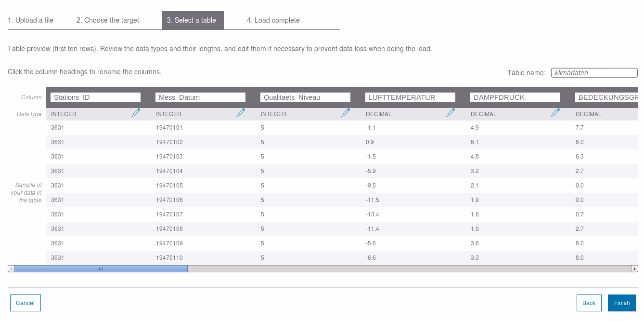Go back with the Back button

[589, 303]
